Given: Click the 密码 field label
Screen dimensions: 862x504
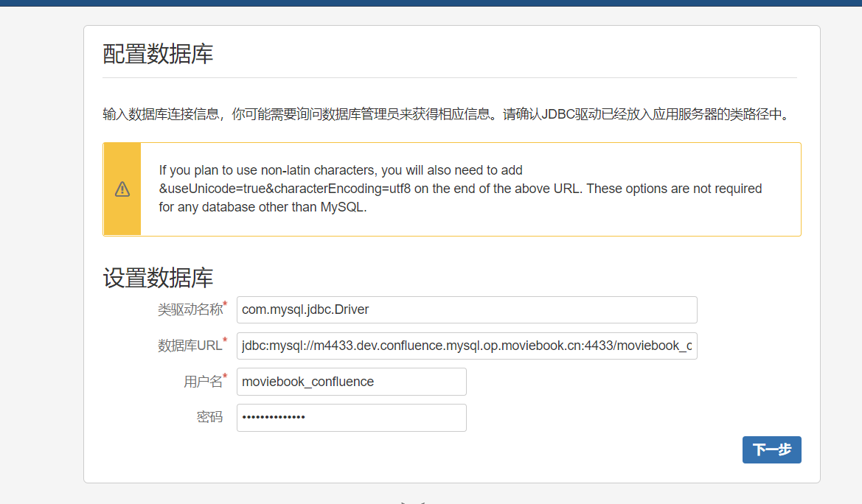Looking at the screenshot, I should 209,417.
